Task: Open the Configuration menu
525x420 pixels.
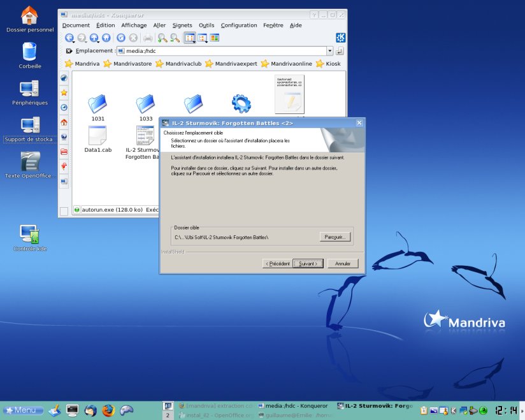Action: pos(239,25)
